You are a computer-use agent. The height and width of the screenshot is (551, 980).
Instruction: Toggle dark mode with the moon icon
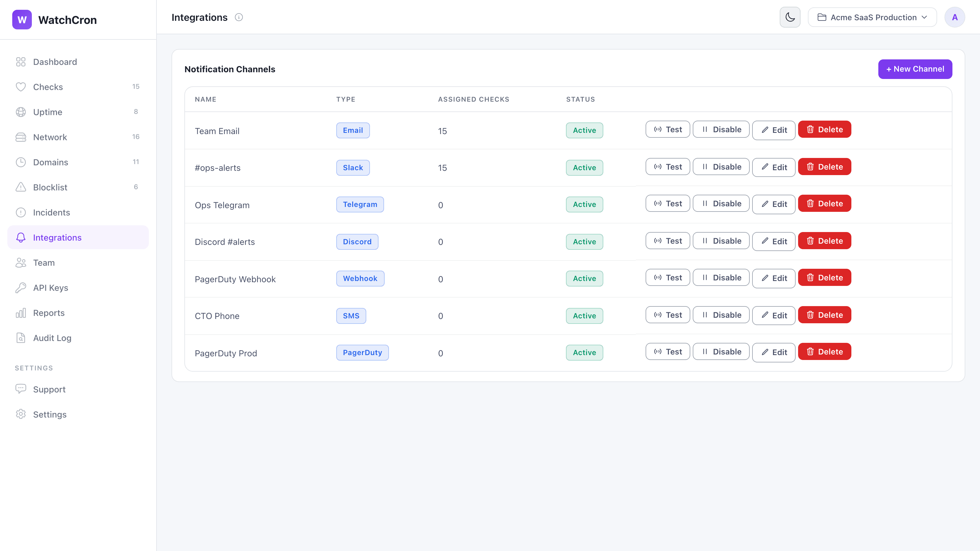790,17
